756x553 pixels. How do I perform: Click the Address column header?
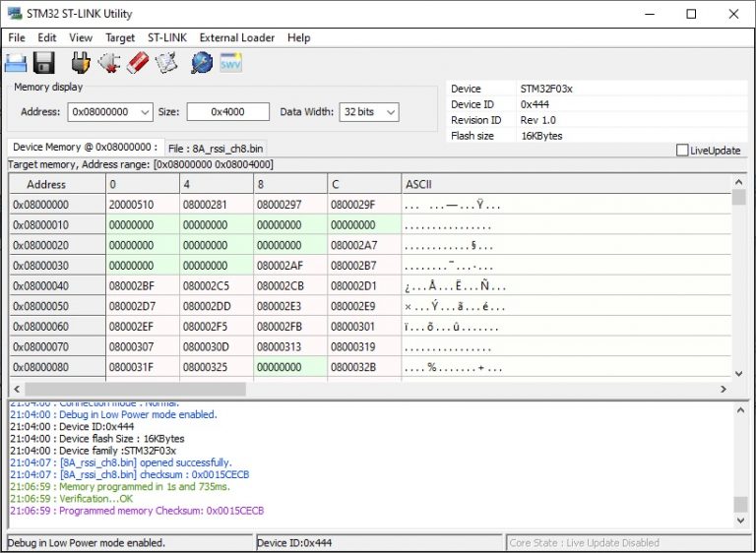pyautogui.click(x=57, y=184)
